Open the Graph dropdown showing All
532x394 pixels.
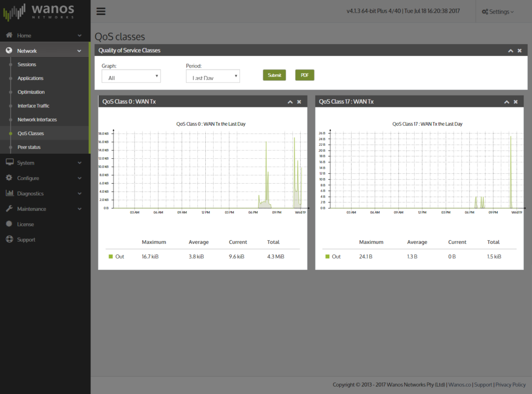pos(131,76)
